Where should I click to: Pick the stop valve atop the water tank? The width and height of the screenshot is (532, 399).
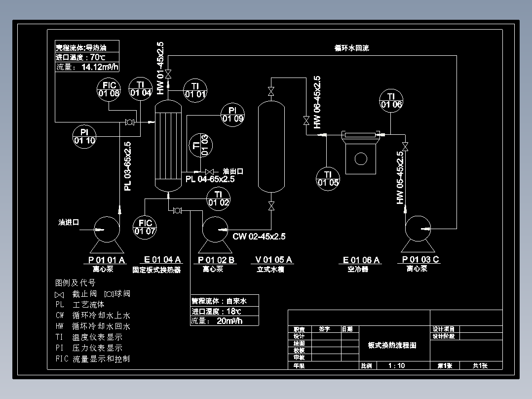271,91
